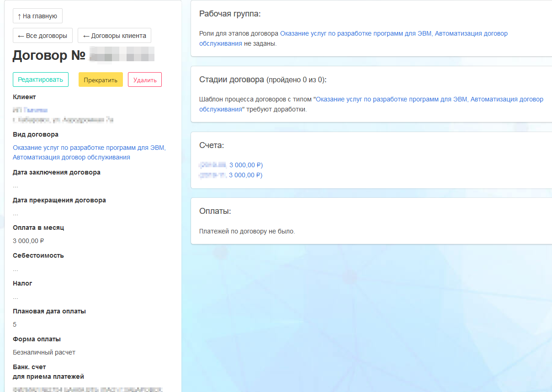Click the ellipsis under 'Дата заключения договора'
Screen dimensions: 552x392
point(16,186)
